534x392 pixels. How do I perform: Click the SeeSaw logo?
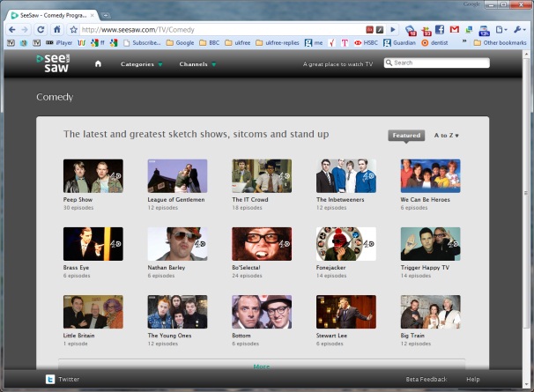pyautogui.click(x=53, y=63)
